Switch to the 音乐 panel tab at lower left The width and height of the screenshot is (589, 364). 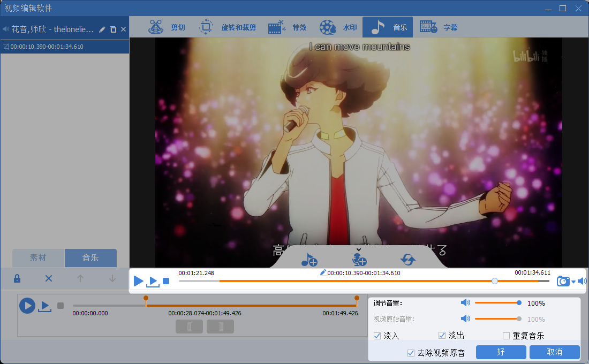click(x=90, y=257)
